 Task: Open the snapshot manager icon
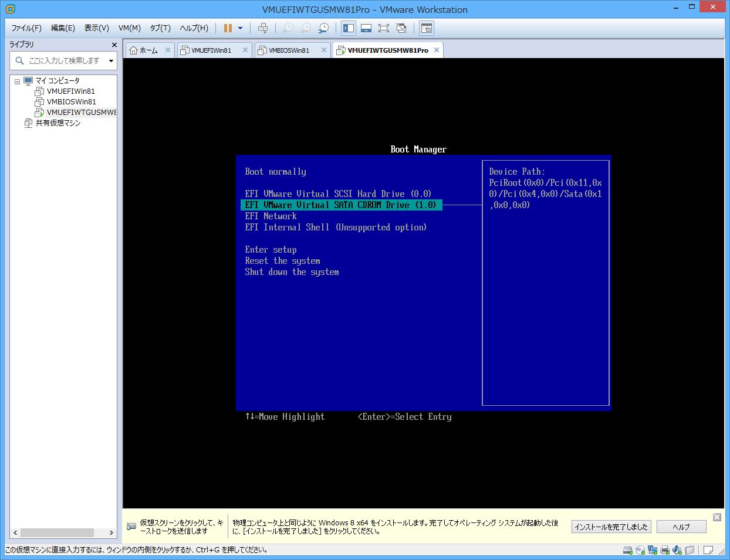323,28
